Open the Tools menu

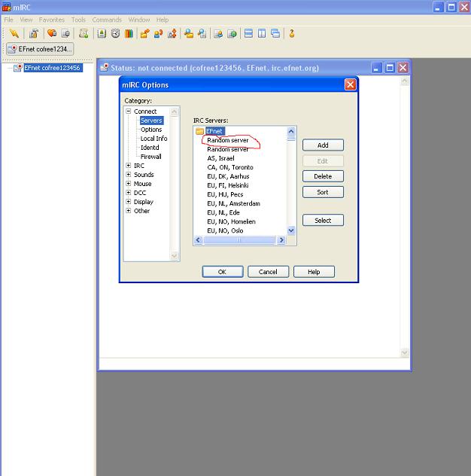point(78,20)
